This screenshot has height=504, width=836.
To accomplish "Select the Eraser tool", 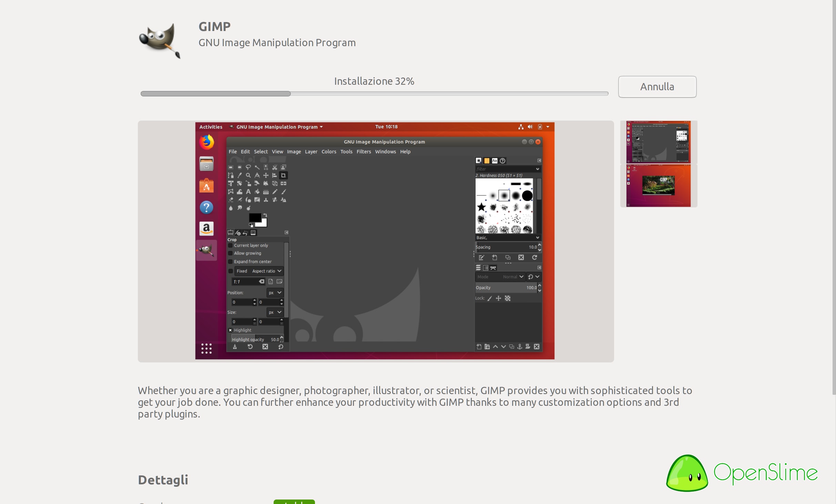I will (231, 200).
